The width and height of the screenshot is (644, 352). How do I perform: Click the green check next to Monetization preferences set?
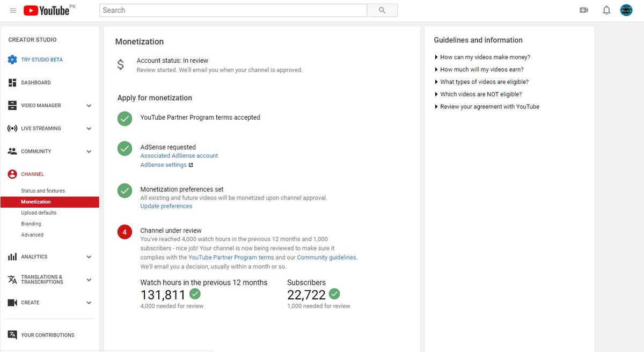coord(125,190)
